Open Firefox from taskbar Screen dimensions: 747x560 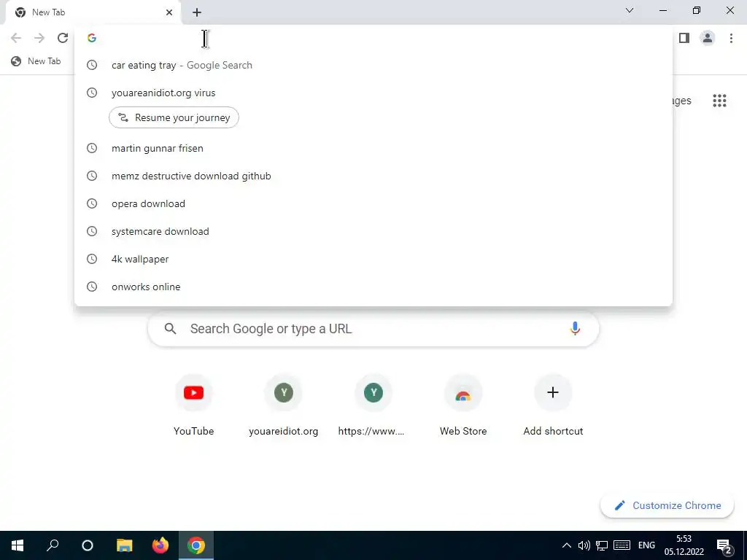(x=160, y=545)
